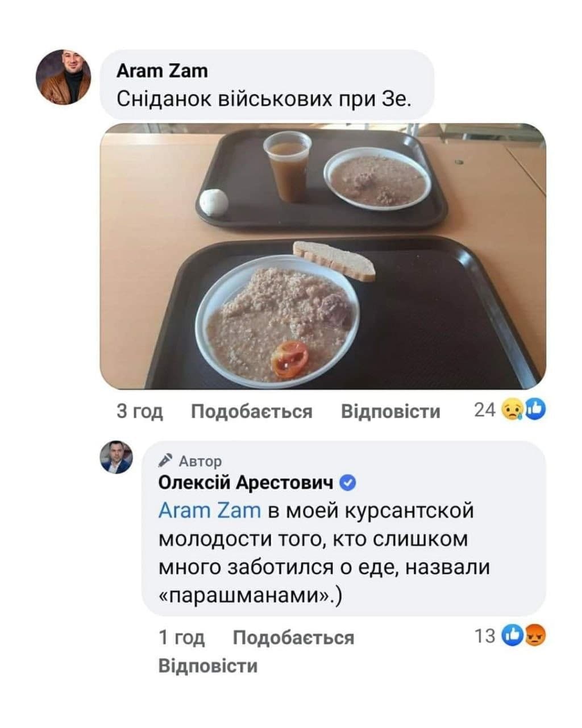Open the Aram Zam commenter name
Image resolution: width=582 pixels, height=728 pixels.
(x=162, y=71)
